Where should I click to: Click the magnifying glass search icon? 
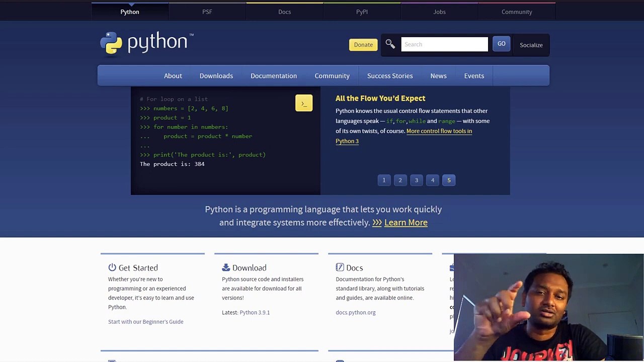coord(390,44)
